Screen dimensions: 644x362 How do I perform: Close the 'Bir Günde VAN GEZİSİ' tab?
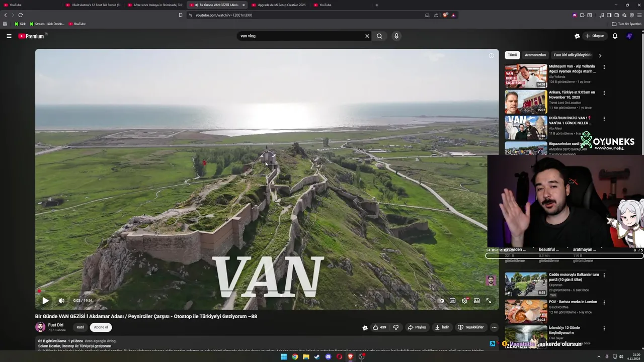coord(244,5)
